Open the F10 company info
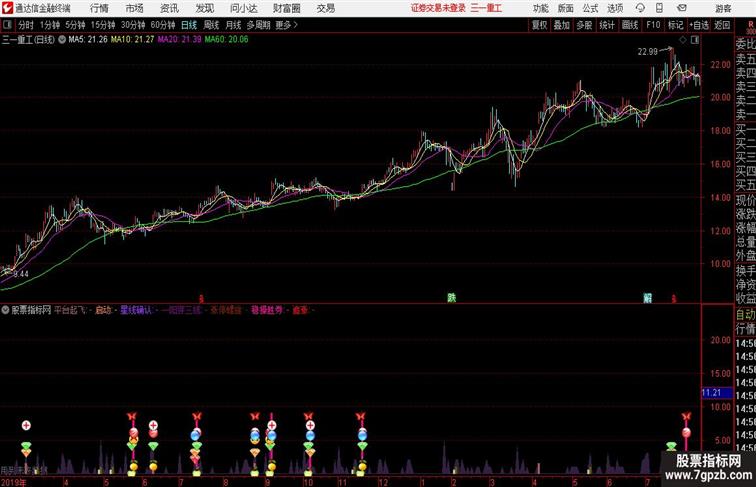The height and width of the screenshot is (487, 756). click(x=653, y=25)
